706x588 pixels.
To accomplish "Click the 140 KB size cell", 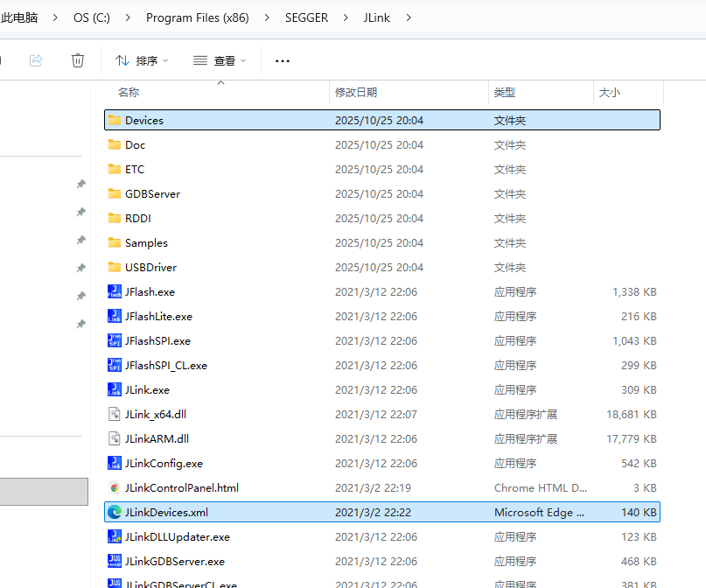I will [639, 513].
